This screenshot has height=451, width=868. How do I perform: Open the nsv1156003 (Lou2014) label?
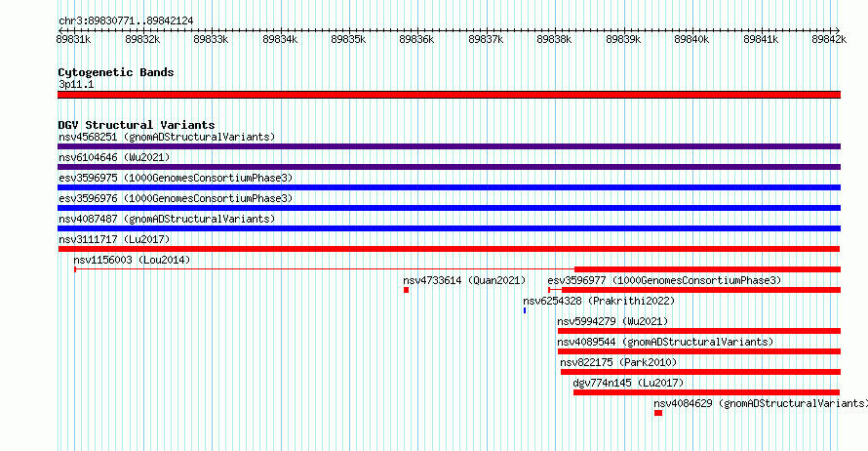[x=132, y=260]
